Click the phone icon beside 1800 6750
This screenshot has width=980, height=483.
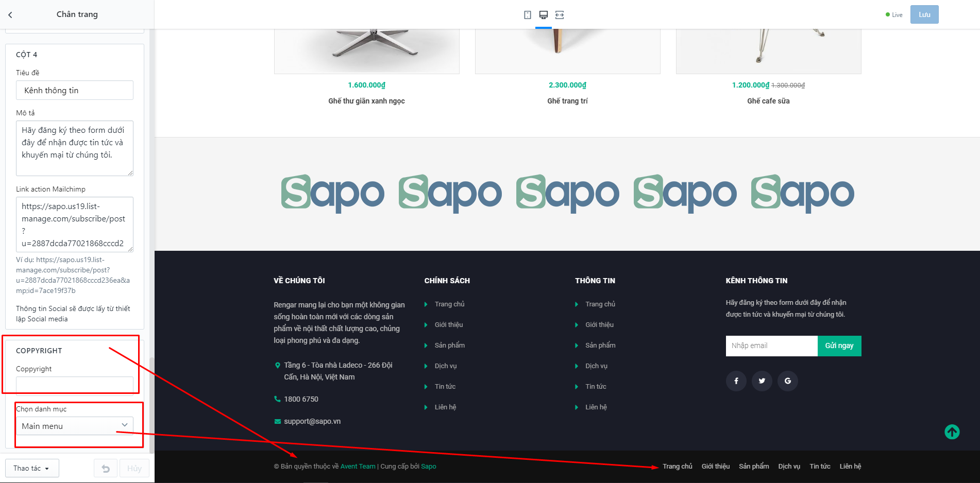[278, 399]
